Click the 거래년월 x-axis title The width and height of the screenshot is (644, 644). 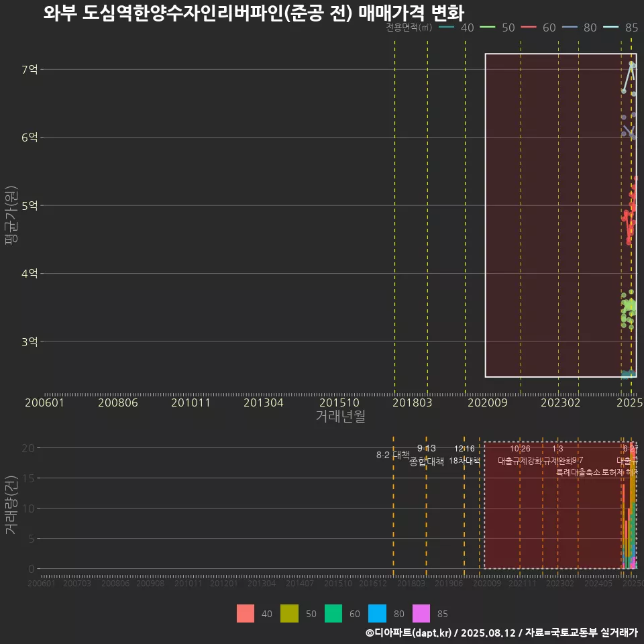[341, 416]
